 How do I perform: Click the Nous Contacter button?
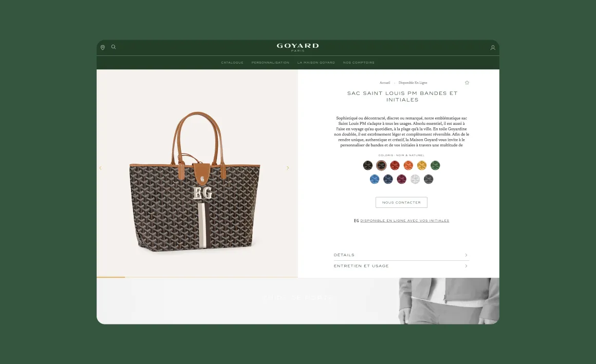[x=401, y=202]
